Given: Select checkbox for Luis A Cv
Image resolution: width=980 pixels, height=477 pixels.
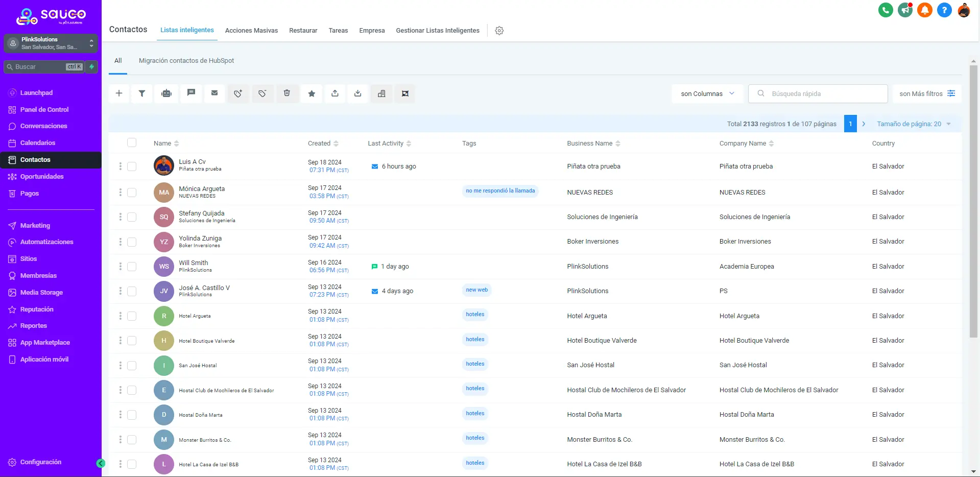Looking at the screenshot, I should click(x=132, y=166).
